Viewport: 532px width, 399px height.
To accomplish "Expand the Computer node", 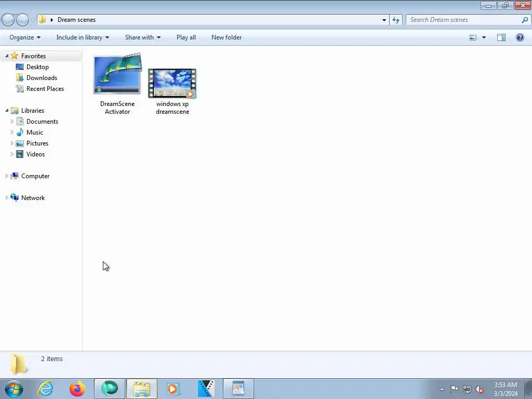I will [7, 176].
